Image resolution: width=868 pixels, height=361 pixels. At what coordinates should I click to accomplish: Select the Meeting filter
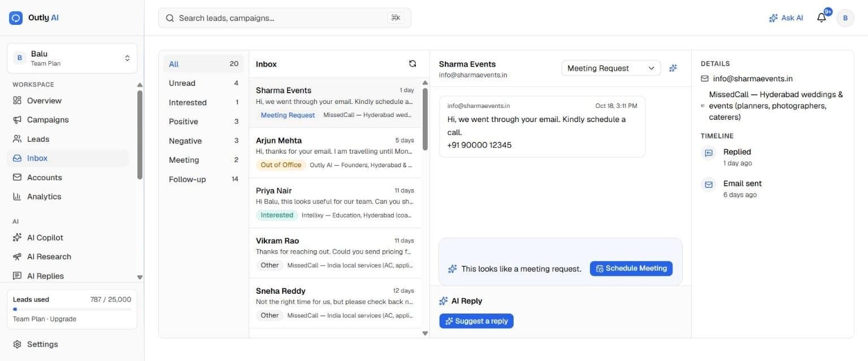(203, 160)
